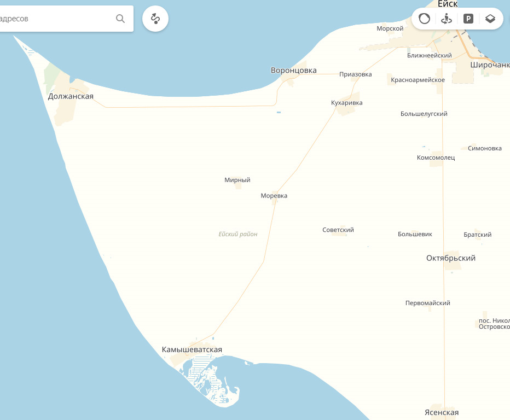
Task: Click the search magnifier icon
Action: [120, 19]
